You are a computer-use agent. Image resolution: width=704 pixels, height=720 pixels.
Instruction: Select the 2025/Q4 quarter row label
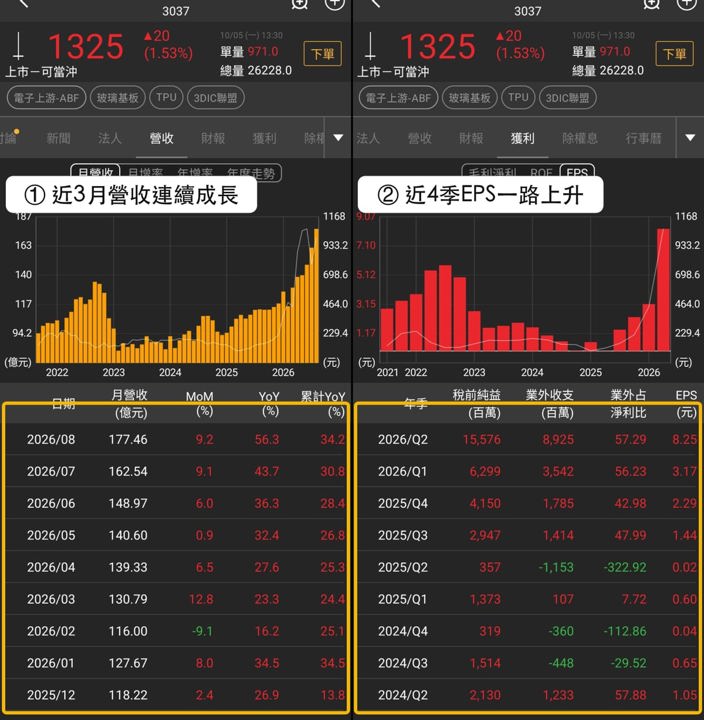pyautogui.click(x=403, y=503)
